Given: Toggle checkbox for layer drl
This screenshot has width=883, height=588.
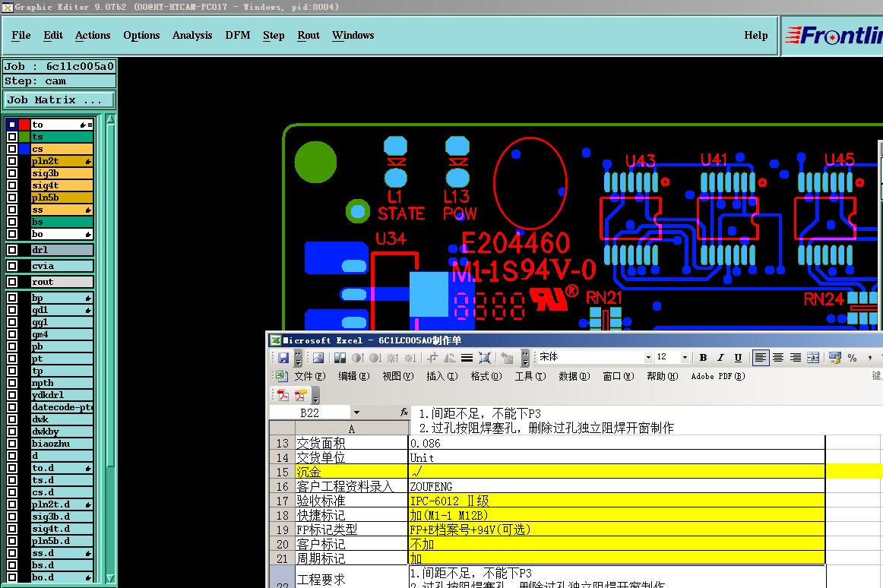Looking at the screenshot, I should coord(12,249).
